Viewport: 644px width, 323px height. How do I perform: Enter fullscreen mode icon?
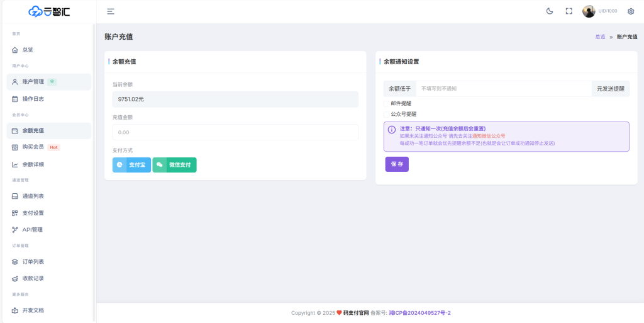click(569, 11)
